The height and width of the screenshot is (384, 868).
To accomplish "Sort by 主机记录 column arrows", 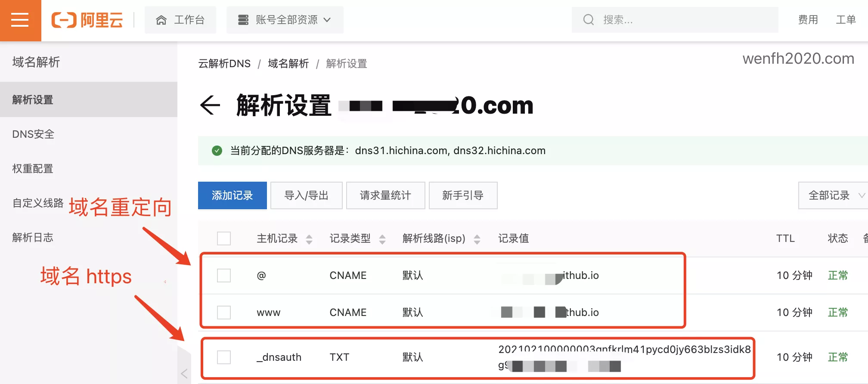I will tap(309, 239).
